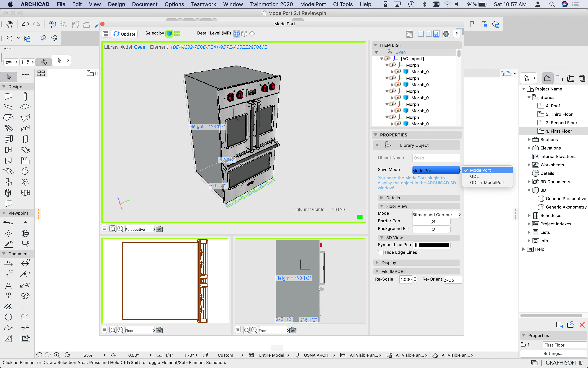This screenshot has height=368, width=588.
Task: Open the Save Mode dropdown
Action: pos(436,170)
